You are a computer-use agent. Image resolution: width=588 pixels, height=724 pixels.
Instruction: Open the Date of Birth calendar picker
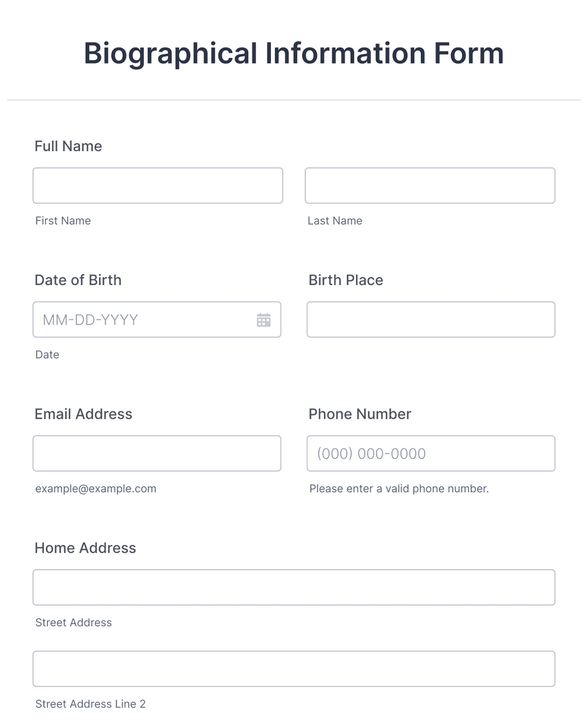(264, 320)
